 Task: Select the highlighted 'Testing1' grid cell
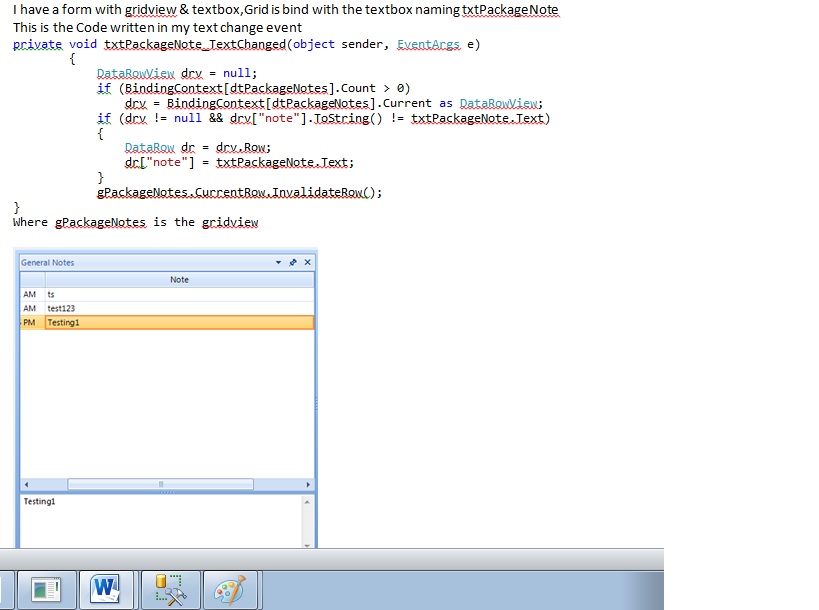click(179, 322)
